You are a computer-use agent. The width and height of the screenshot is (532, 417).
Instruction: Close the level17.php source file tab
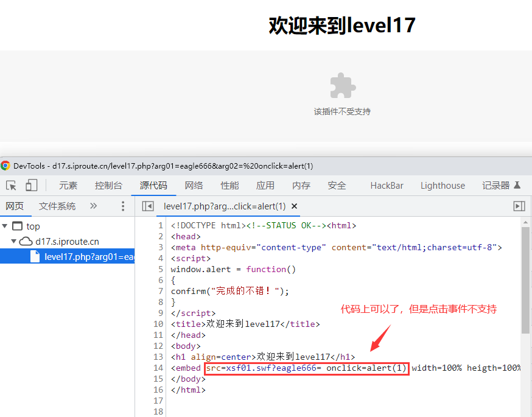(x=295, y=206)
